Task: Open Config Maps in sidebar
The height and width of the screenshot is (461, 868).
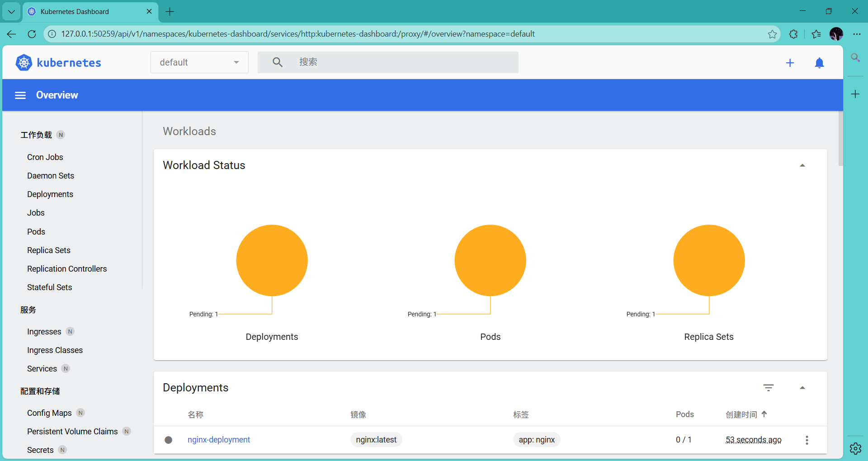Action: [x=49, y=413]
